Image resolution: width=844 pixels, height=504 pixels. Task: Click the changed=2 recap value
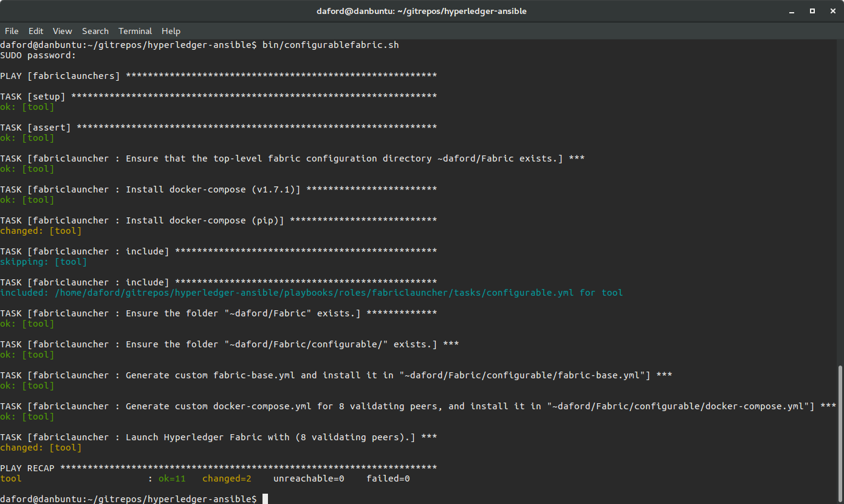(227, 478)
